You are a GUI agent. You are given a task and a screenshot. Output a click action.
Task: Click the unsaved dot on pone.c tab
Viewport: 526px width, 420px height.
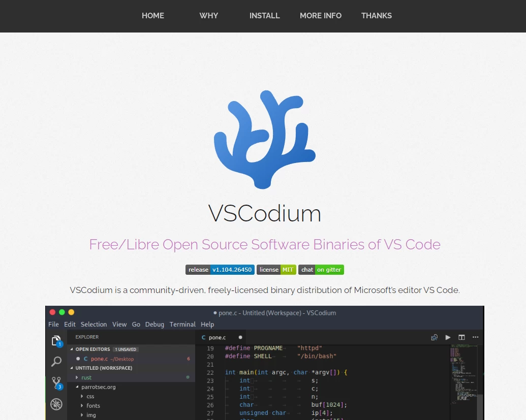click(240, 337)
